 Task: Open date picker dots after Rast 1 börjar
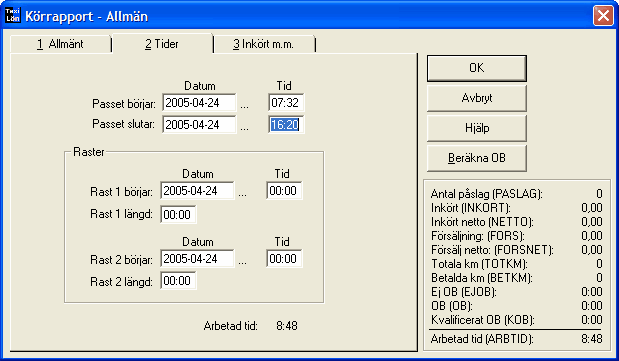243,194
